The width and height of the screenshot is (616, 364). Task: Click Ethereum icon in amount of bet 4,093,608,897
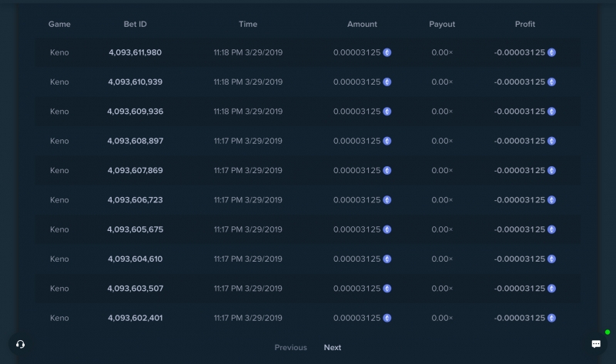click(x=387, y=141)
